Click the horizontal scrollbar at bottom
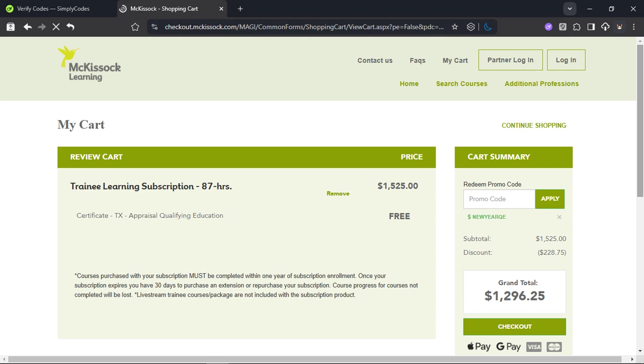 pyautogui.click(x=315, y=359)
